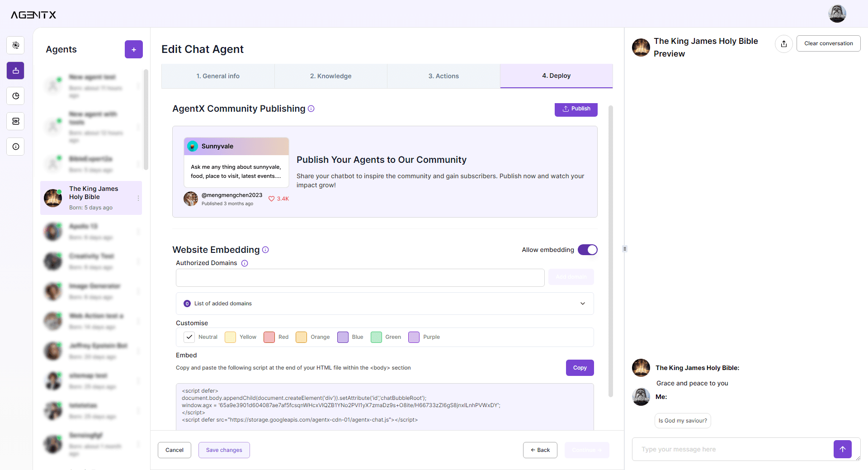868x470 pixels.
Task: Select the Yellow theme swatch
Action: pos(230,337)
